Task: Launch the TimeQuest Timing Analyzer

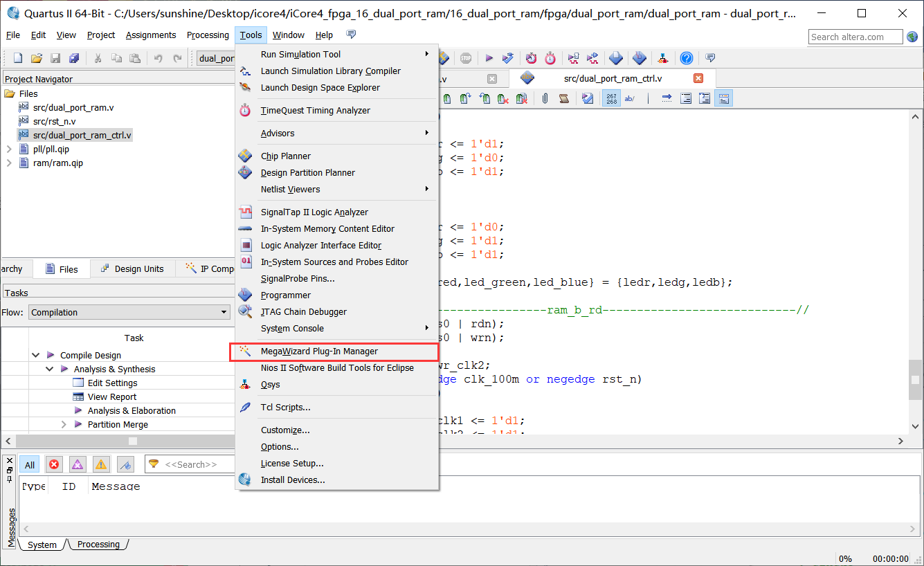Action: pyautogui.click(x=315, y=111)
